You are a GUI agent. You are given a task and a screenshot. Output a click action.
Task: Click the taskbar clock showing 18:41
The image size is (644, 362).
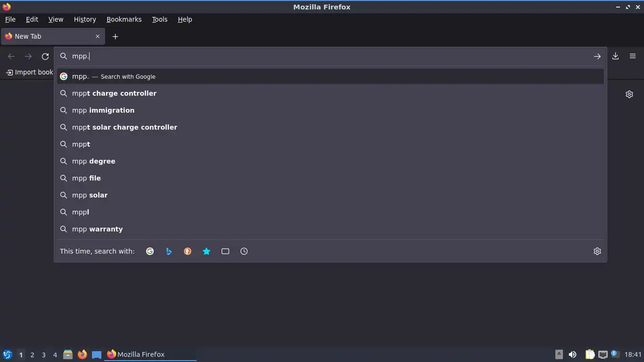[x=633, y=354]
